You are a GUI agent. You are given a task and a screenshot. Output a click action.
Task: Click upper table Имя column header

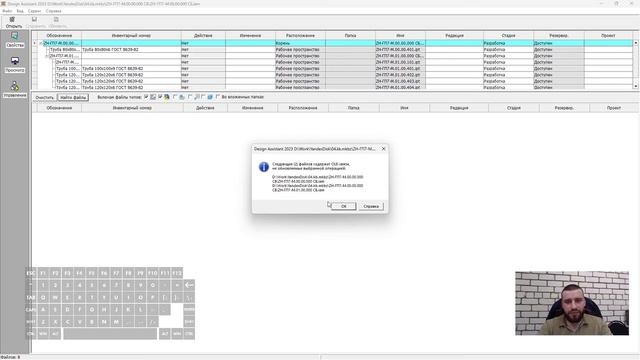coord(400,36)
